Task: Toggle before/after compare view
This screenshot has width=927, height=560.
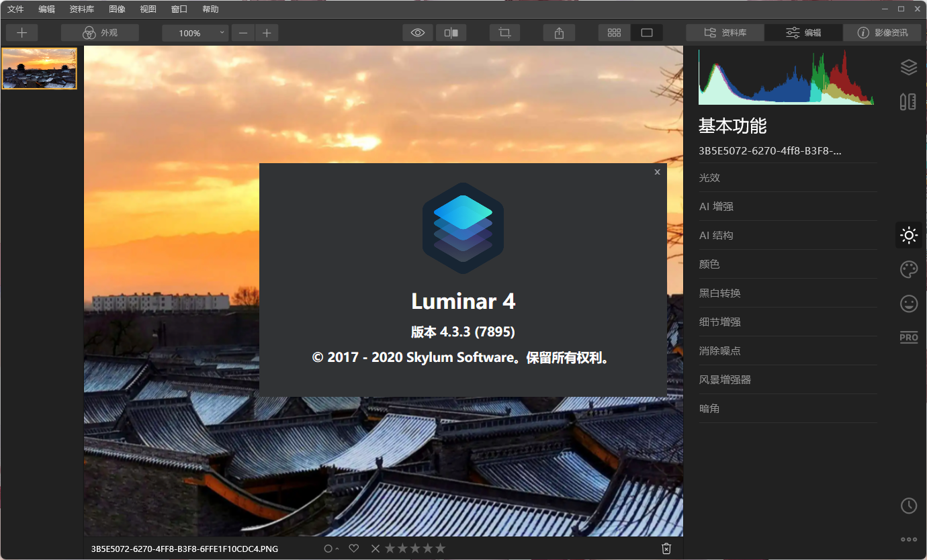Action: click(x=451, y=33)
